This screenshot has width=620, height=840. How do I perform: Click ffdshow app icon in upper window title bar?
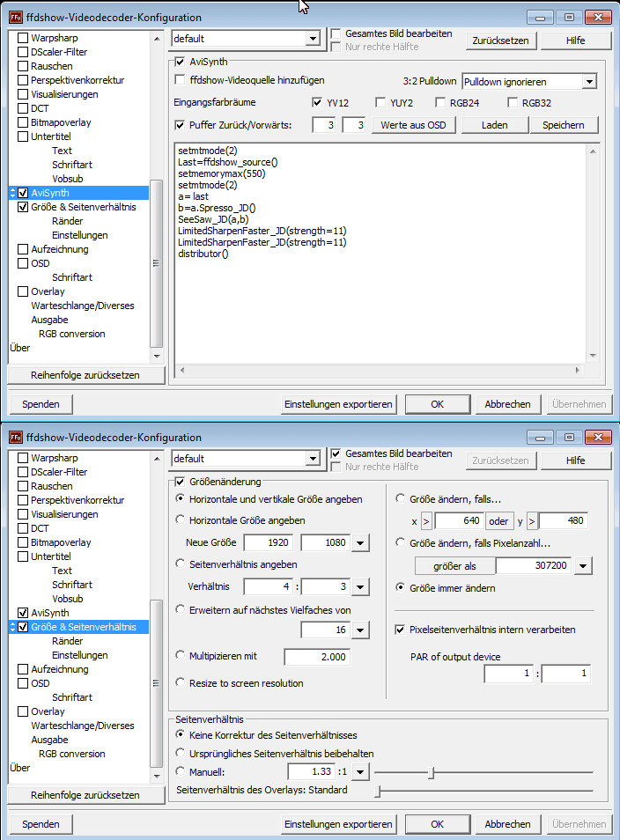[16, 17]
